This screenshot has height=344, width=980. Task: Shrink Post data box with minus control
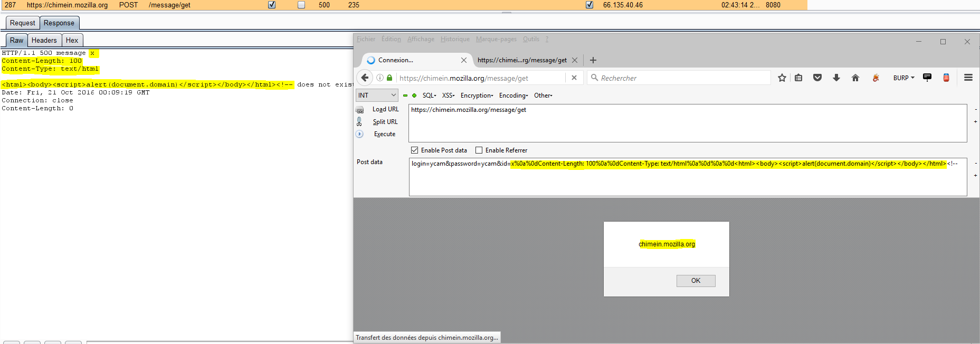(x=976, y=164)
